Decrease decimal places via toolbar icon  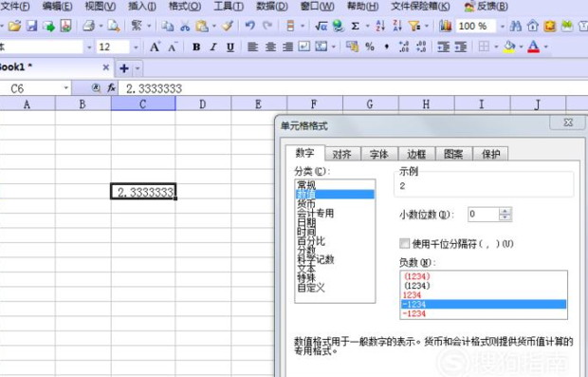pyautogui.click(x=421, y=47)
